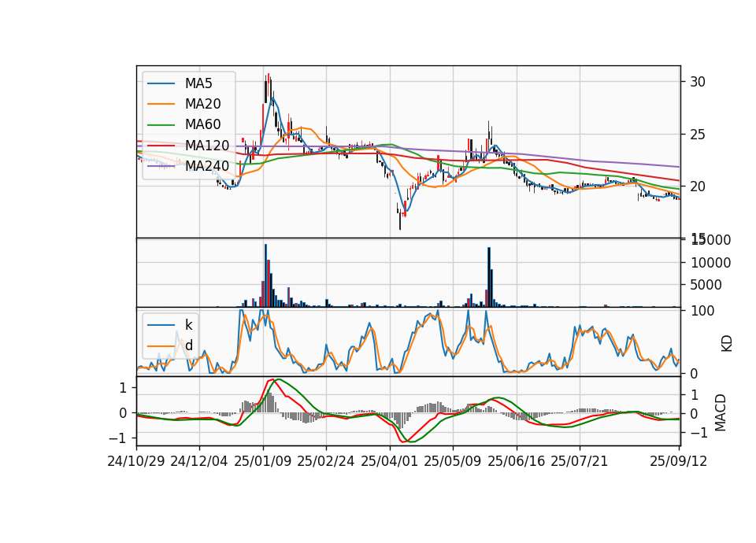Click the MA120 legend label
756x543 pixels.
(207, 145)
